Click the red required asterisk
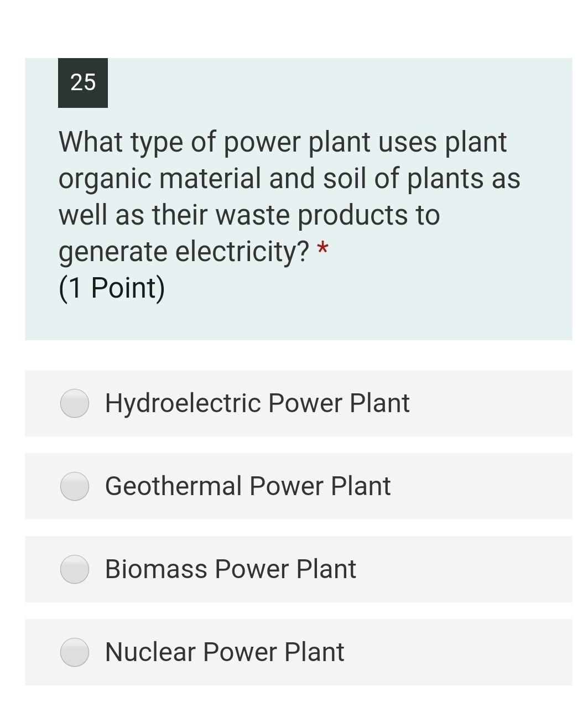This screenshot has height=712, width=588. [322, 251]
